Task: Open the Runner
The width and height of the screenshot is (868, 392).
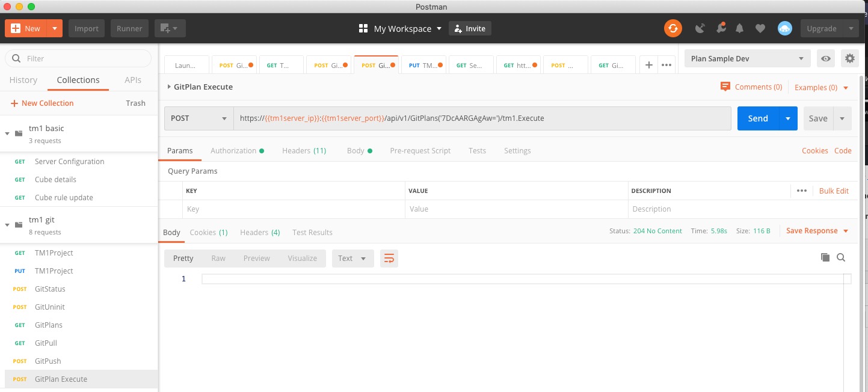Action: pos(129,28)
